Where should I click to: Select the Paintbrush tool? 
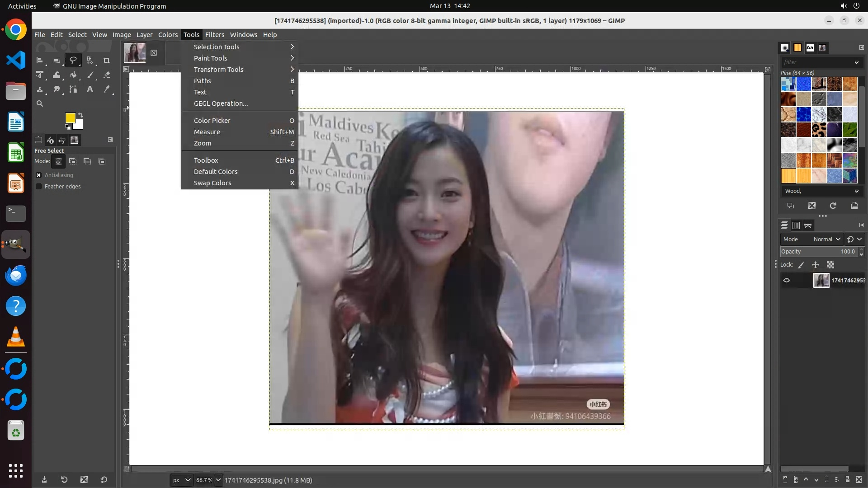point(90,75)
